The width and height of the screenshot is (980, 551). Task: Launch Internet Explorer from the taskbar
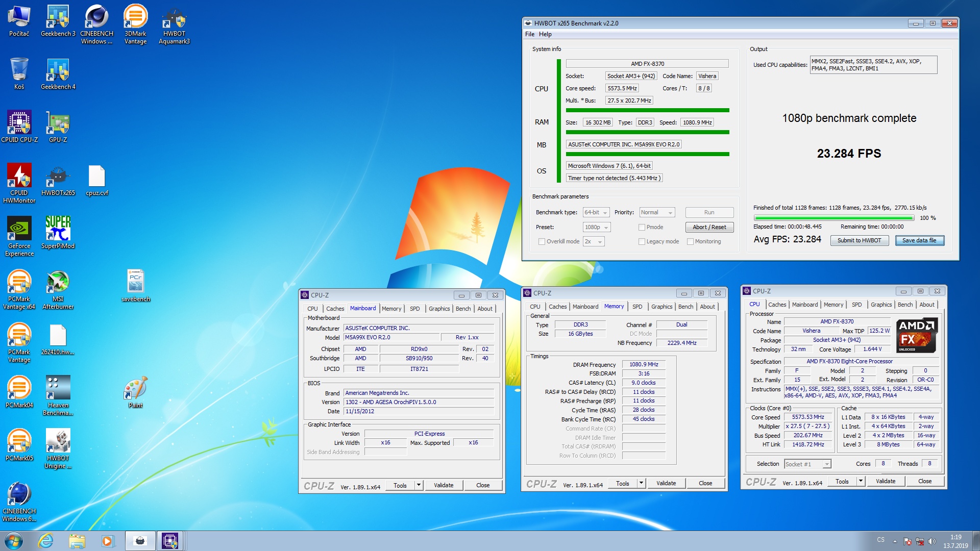46,541
